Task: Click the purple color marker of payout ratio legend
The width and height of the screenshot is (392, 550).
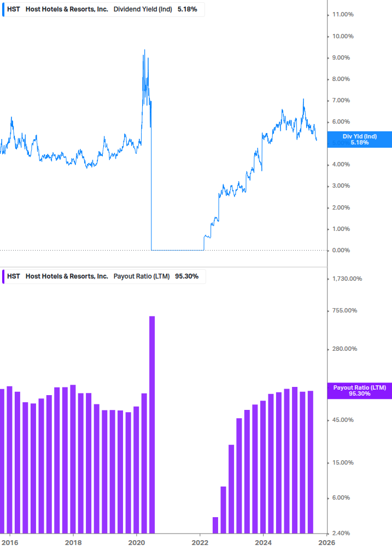Action: (3, 276)
